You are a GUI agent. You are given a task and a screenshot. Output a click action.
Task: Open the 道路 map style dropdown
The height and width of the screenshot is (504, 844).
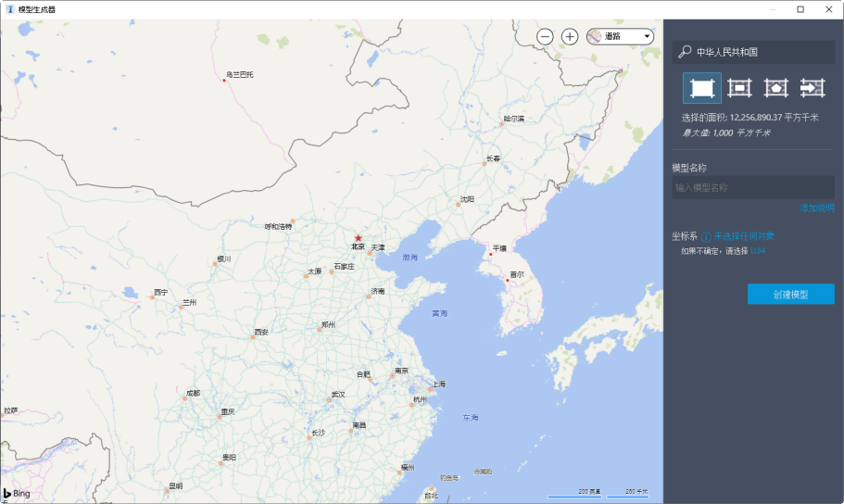click(x=620, y=37)
